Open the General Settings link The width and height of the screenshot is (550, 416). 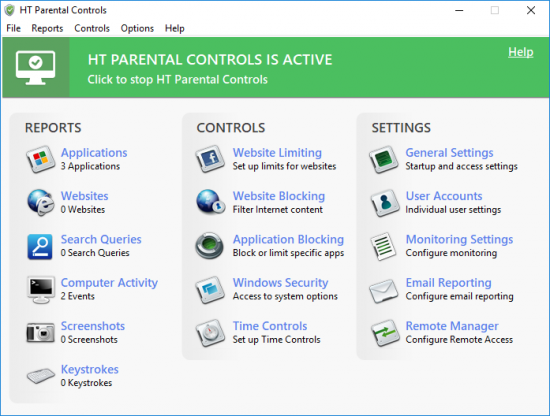coord(449,153)
